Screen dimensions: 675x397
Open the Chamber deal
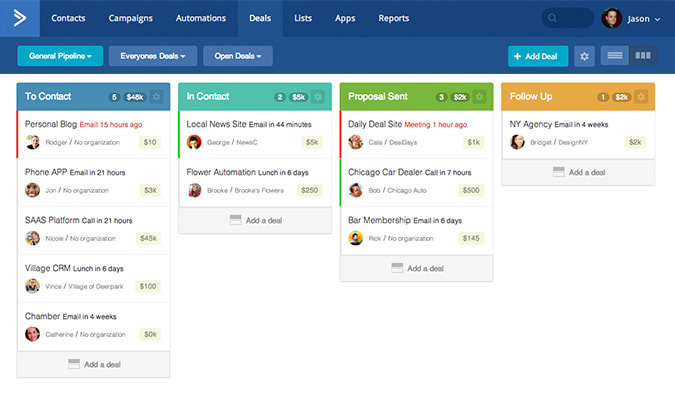42,316
